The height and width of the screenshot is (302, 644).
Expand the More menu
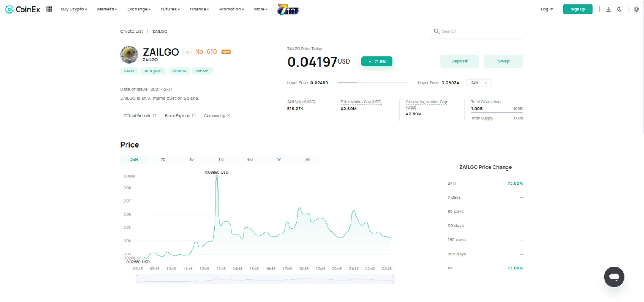[x=261, y=9]
